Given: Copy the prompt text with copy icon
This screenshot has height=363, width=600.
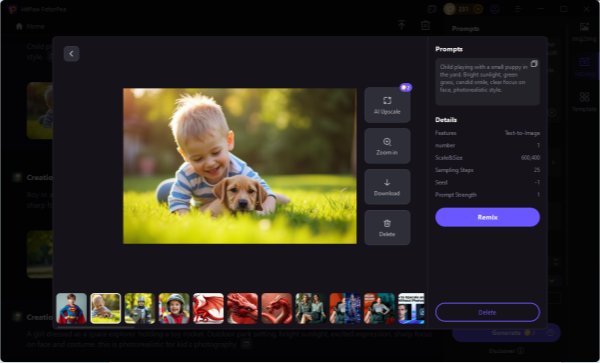Looking at the screenshot, I should click(x=534, y=64).
